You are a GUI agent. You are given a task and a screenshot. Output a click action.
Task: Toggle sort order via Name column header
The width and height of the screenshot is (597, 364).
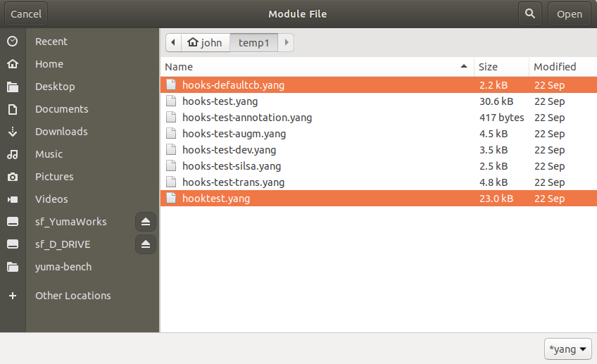pos(317,67)
